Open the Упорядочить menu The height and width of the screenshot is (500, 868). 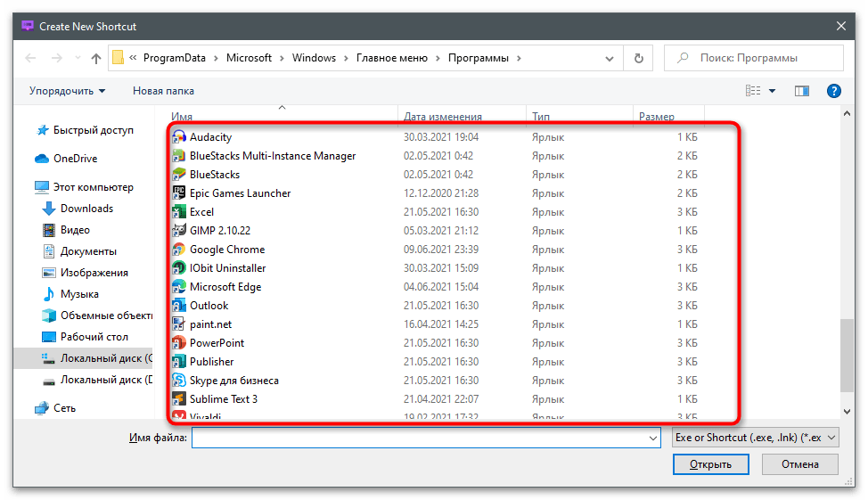67,91
